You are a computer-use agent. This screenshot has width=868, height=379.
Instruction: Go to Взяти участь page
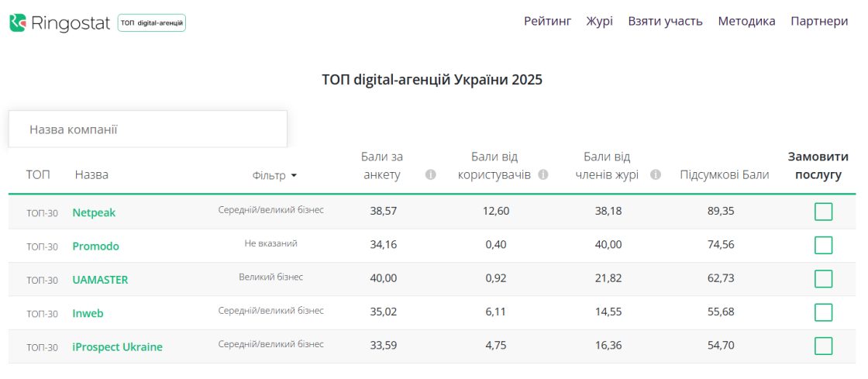pyautogui.click(x=666, y=22)
